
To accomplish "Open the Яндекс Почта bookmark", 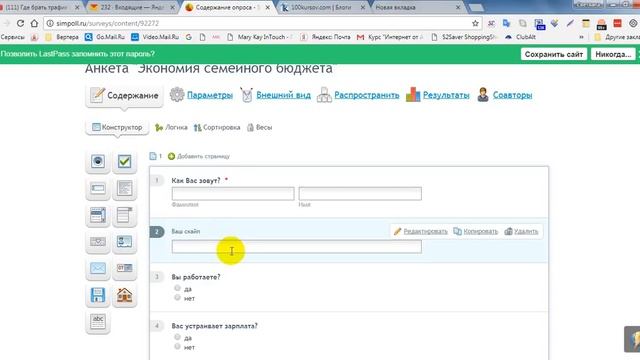I will click(325, 37).
